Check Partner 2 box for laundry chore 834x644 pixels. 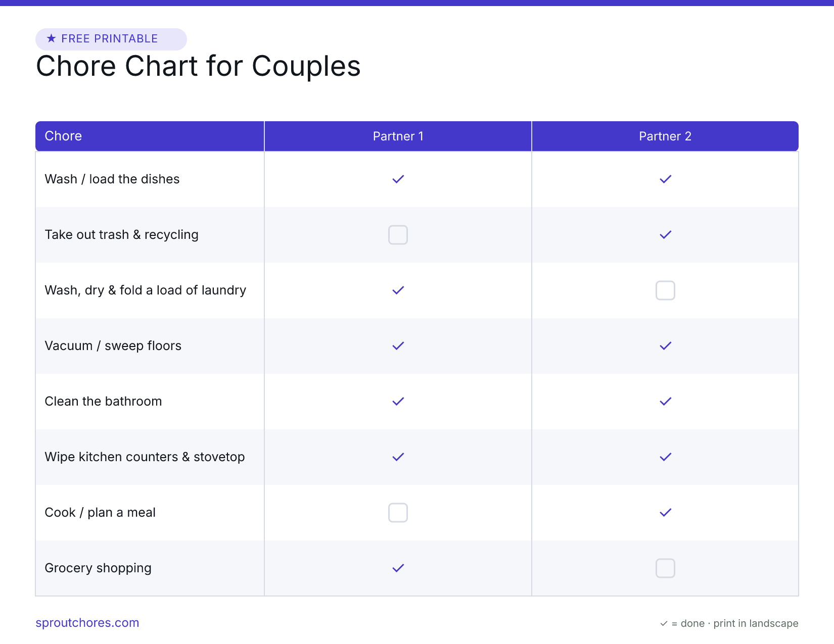(x=665, y=290)
